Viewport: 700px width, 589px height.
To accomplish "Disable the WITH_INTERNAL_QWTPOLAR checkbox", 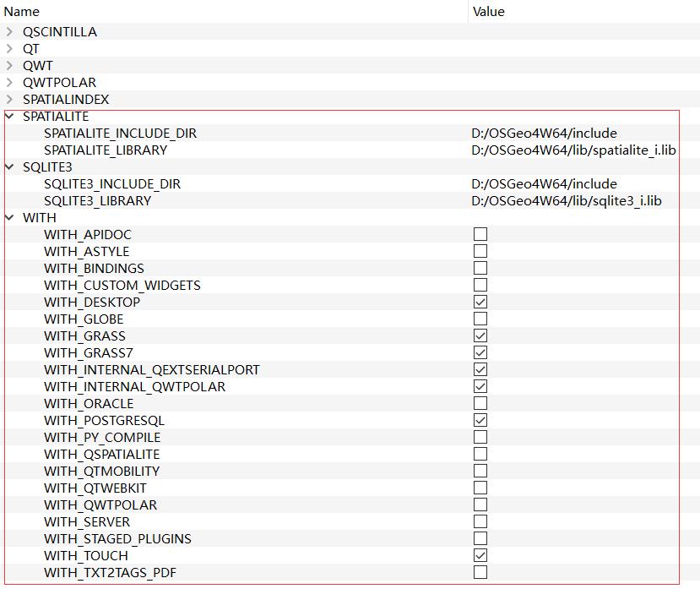I will click(480, 386).
